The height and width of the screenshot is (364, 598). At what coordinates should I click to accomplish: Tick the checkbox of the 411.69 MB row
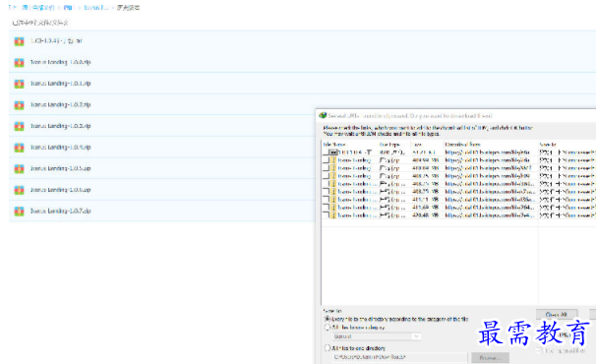(x=327, y=208)
